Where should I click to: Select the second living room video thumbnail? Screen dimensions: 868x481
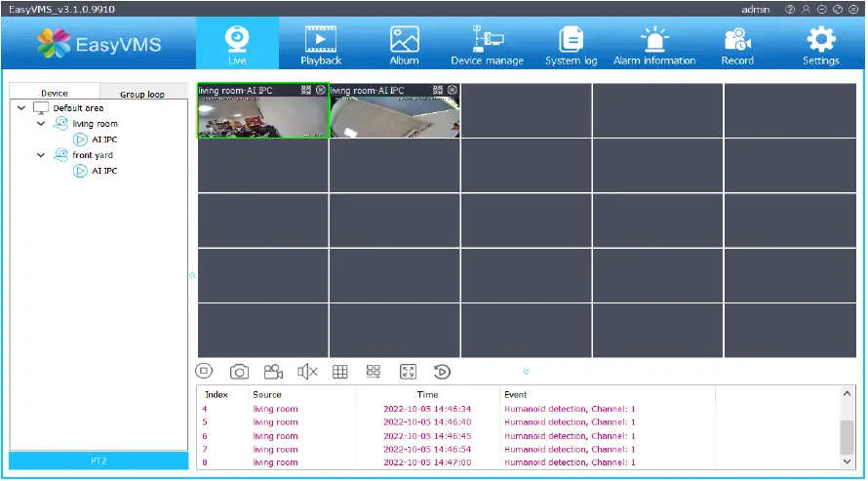tap(395, 116)
